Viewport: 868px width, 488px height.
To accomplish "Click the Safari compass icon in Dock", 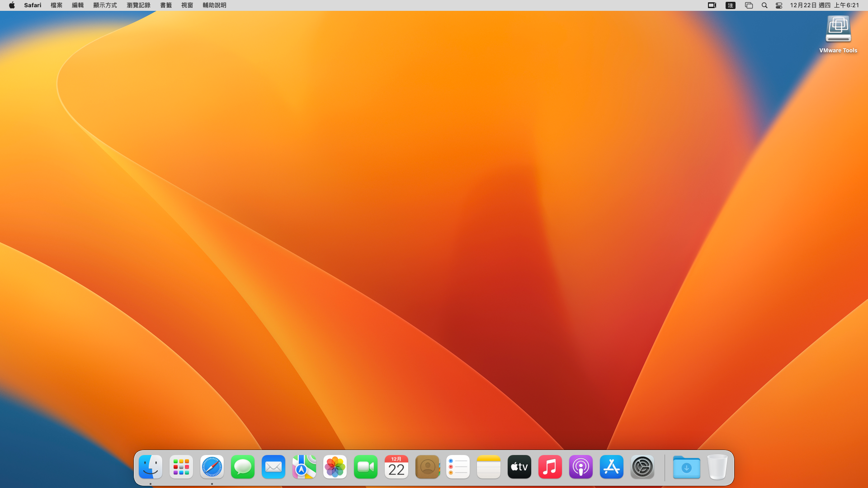I will pos(212,467).
